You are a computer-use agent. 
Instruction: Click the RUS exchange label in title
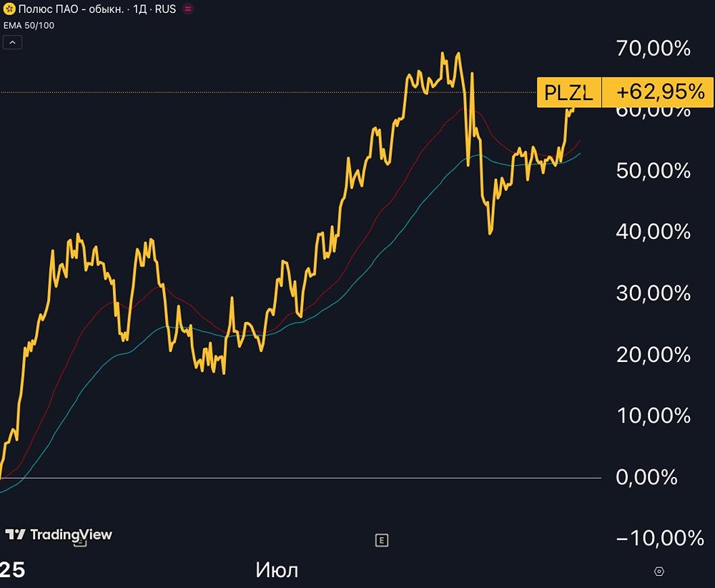tap(165, 9)
